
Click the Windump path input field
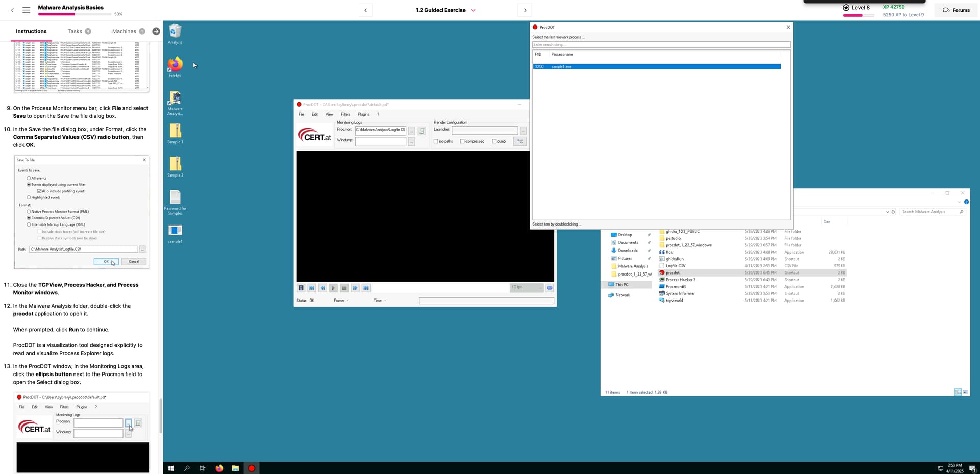381,141
